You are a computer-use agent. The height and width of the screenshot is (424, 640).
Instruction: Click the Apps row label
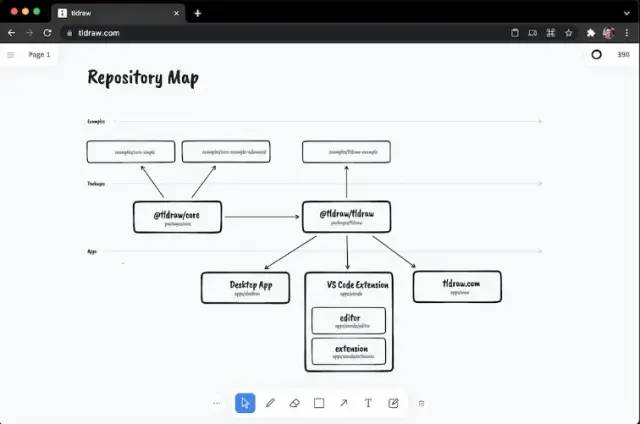tap(92, 251)
